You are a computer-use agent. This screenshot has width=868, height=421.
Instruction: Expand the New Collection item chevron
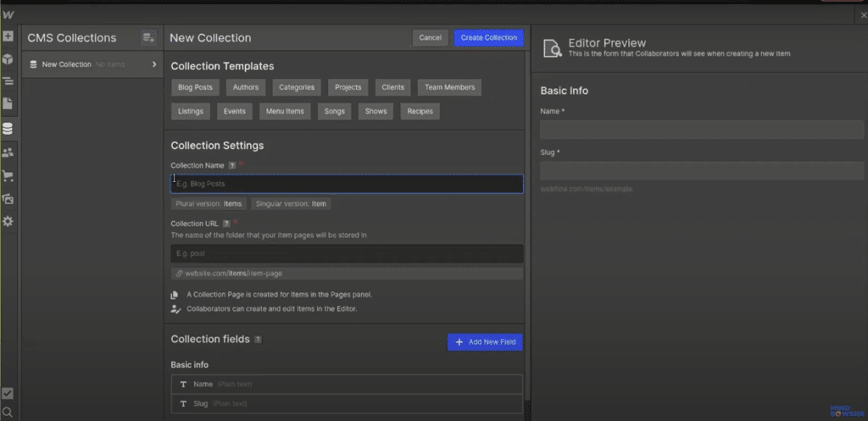153,64
